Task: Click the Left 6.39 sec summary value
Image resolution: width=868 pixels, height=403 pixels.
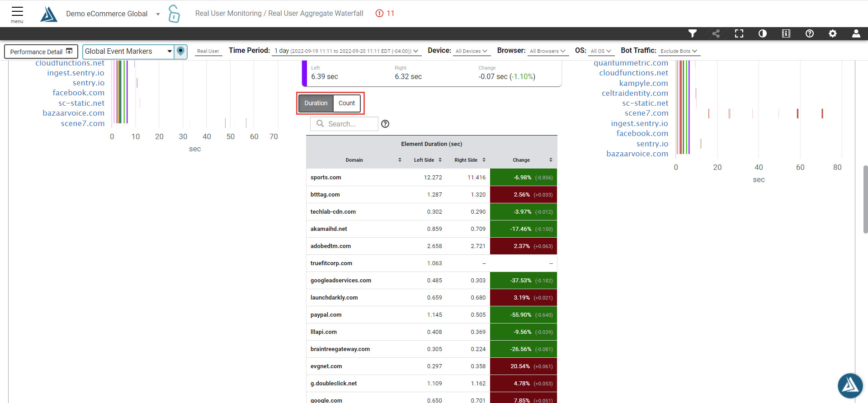Action: click(x=325, y=76)
